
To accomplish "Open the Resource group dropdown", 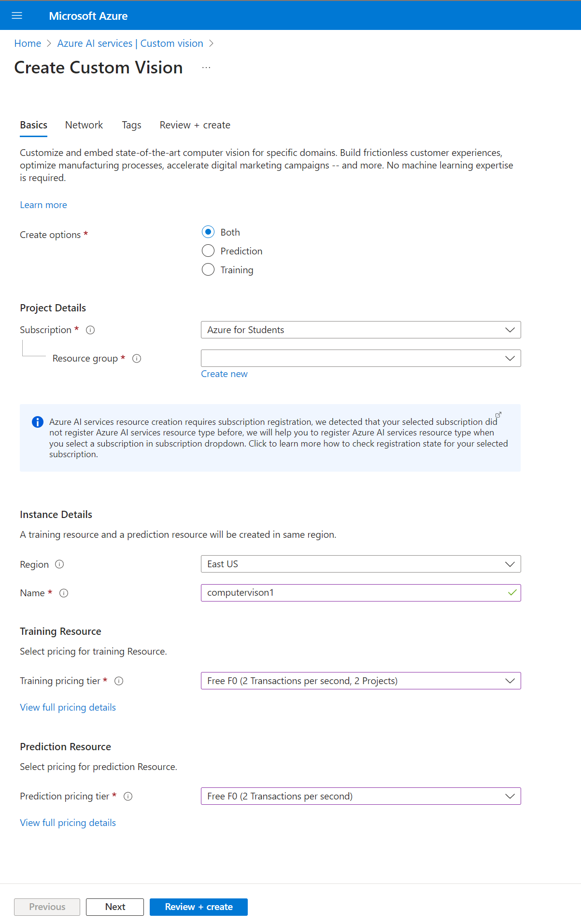I will coord(360,359).
